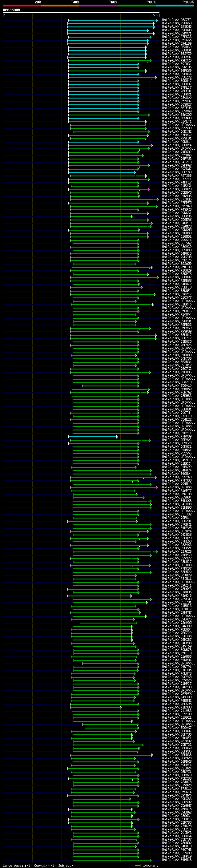
Task: Open hit UniRef100_P53665
Action: tap(177, 40)
